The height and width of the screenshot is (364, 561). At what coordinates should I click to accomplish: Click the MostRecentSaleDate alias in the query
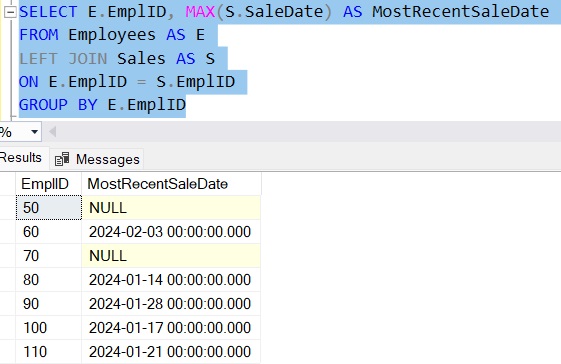tap(460, 12)
